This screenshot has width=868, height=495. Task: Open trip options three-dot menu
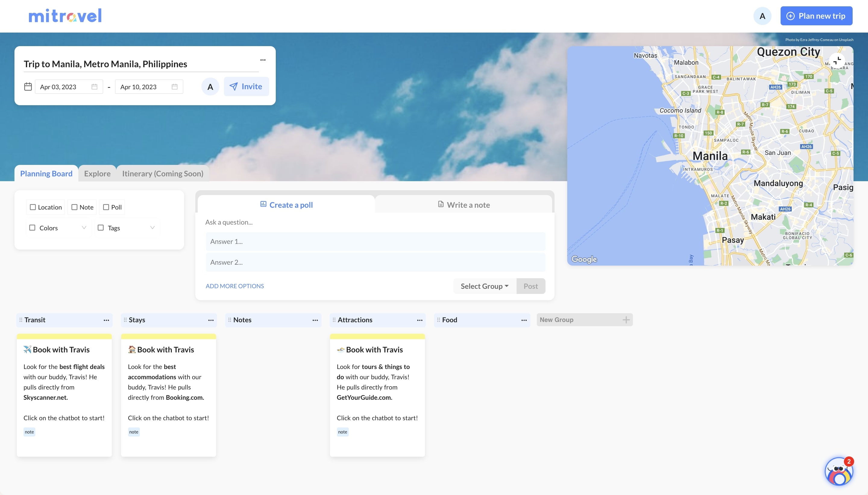pyautogui.click(x=263, y=60)
